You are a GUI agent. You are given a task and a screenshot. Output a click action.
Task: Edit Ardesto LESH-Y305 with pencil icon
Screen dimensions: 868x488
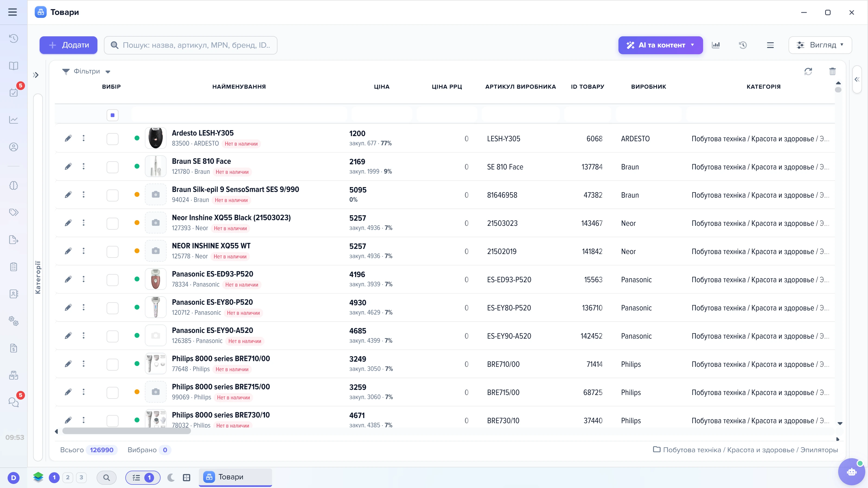(x=68, y=138)
